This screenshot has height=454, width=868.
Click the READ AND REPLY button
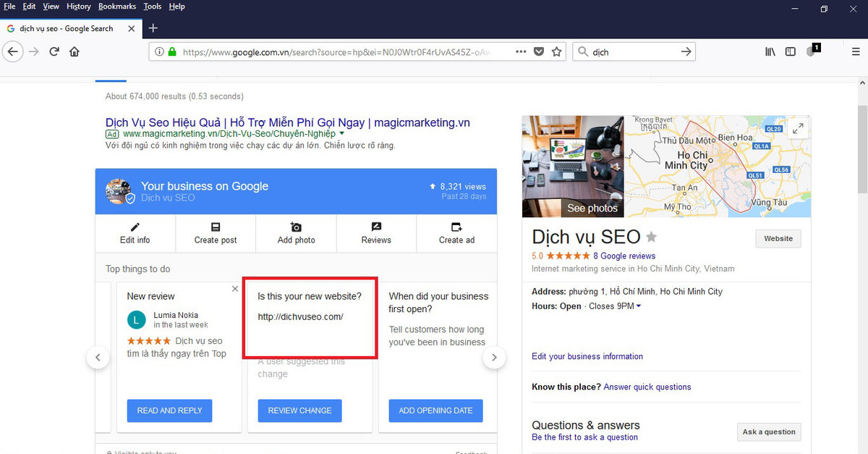click(x=170, y=411)
